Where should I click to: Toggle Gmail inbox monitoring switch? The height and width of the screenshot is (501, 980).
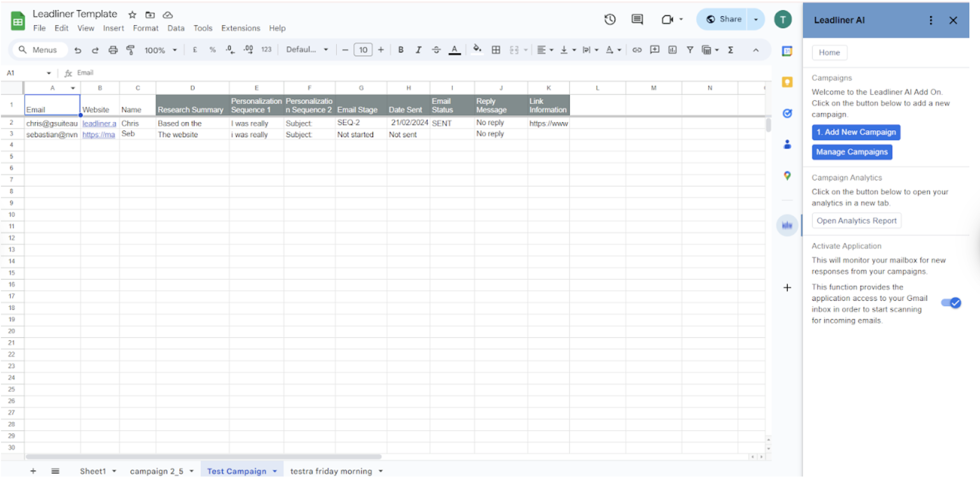tap(951, 303)
